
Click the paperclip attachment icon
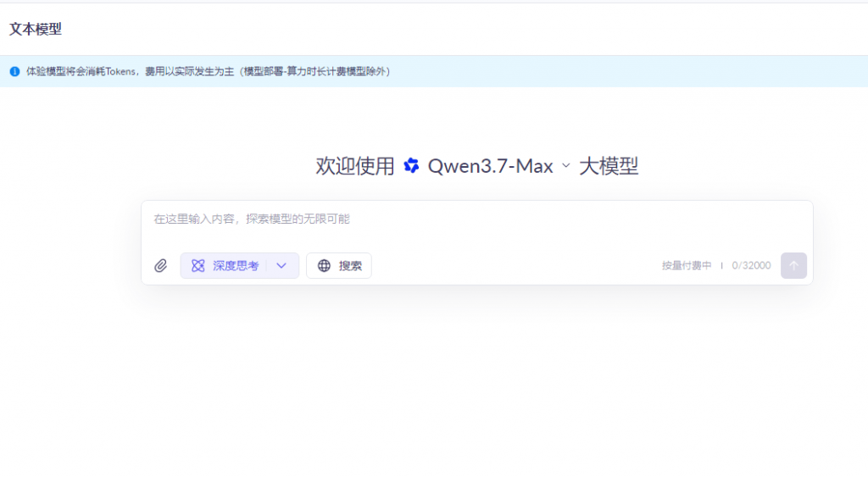coord(160,266)
